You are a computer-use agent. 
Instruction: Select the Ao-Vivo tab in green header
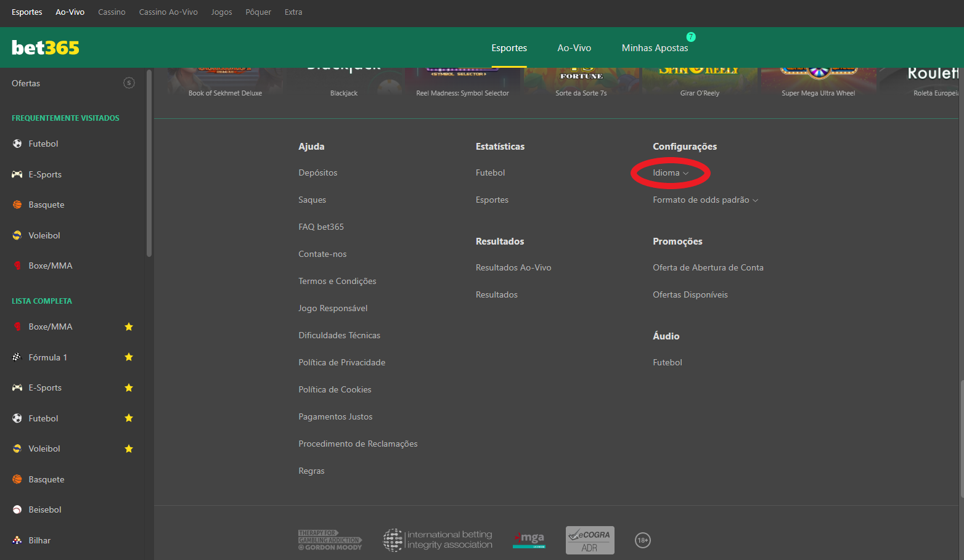[574, 47]
